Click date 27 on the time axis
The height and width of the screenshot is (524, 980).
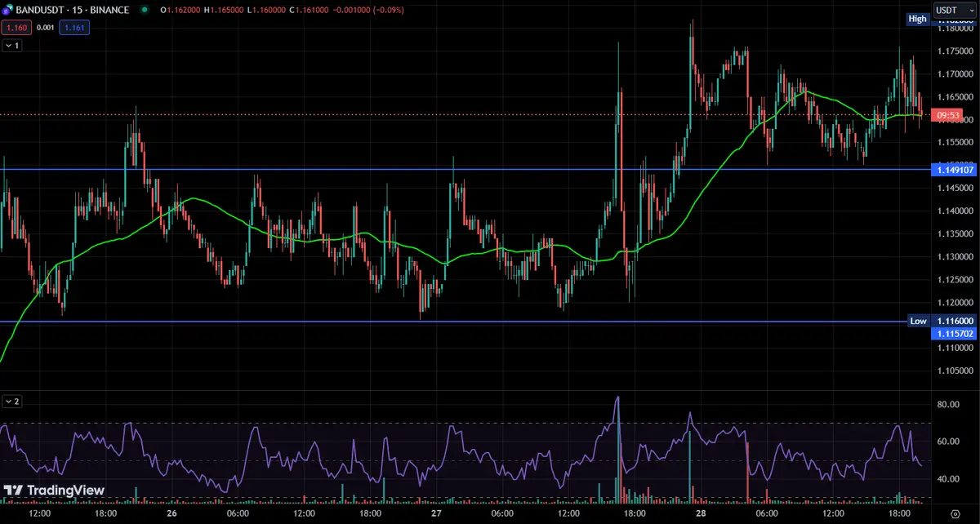click(436, 513)
